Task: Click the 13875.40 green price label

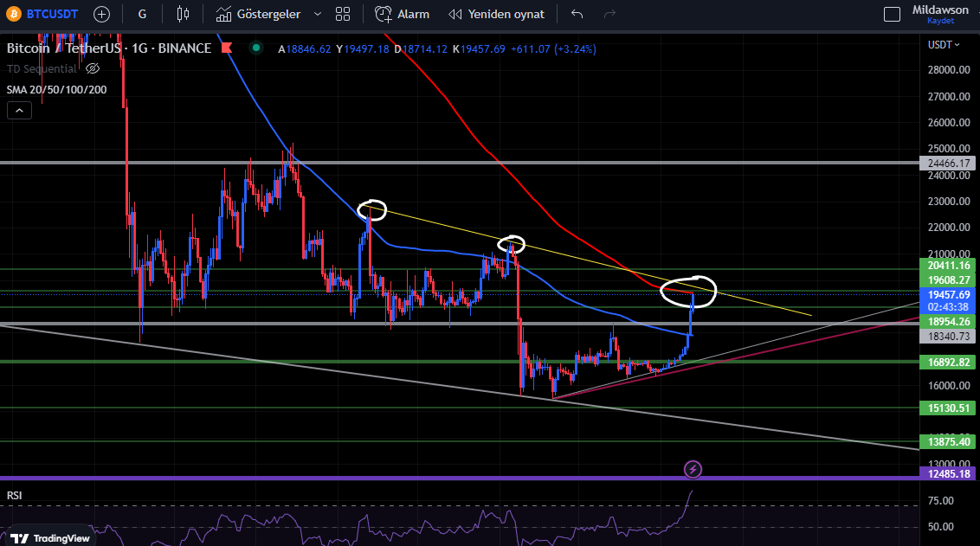Action: [x=948, y=442]
